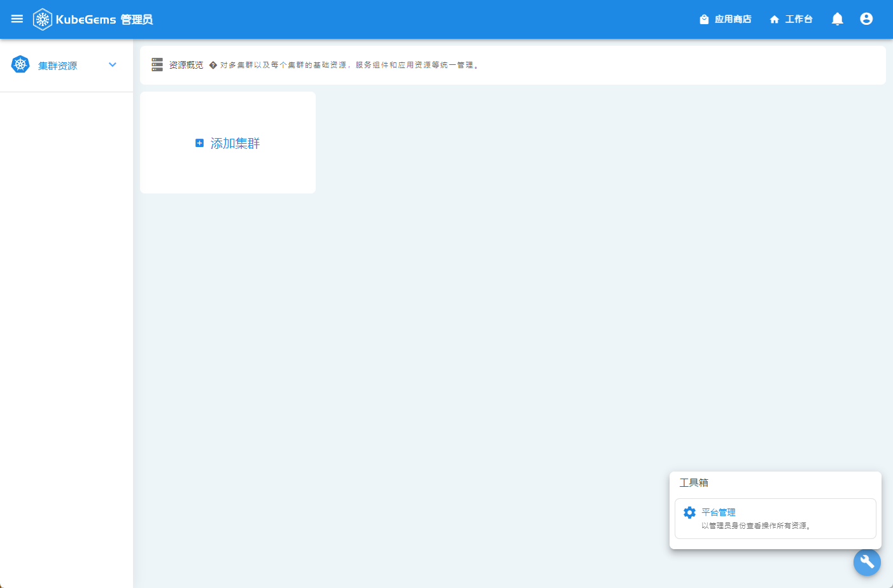Click the KubeGems snowflake logo
The height and width of the screenshot is (588, 893).
(43, 20)
